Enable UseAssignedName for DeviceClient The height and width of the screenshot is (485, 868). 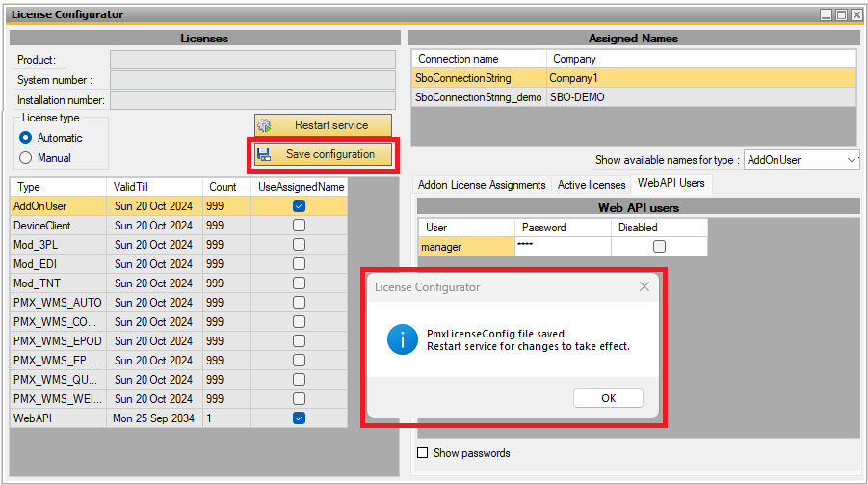click(x=299, y=226)
